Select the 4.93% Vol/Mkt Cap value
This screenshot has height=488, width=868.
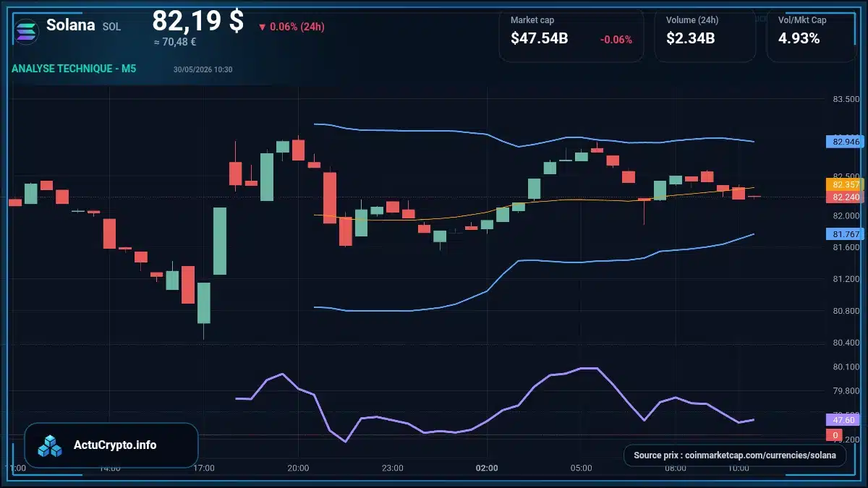coord(799,39)
